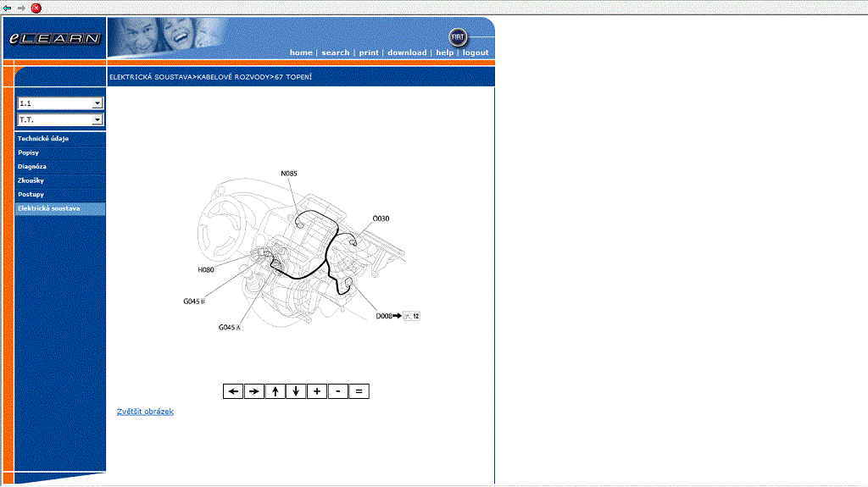The height and width of the screenshot is (487, 868).
Task: Reset diagram view with the equals button
Action: pyautogui.click(x=359, y=391)
